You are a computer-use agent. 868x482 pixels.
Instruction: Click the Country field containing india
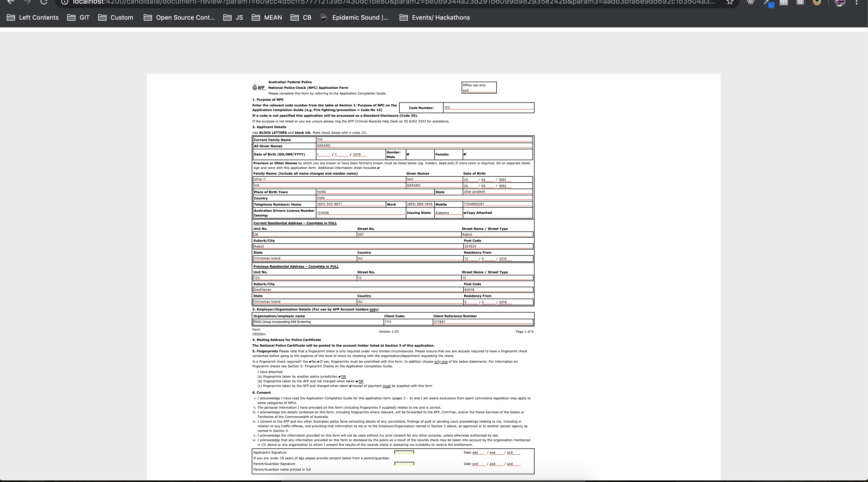point(424,198)
